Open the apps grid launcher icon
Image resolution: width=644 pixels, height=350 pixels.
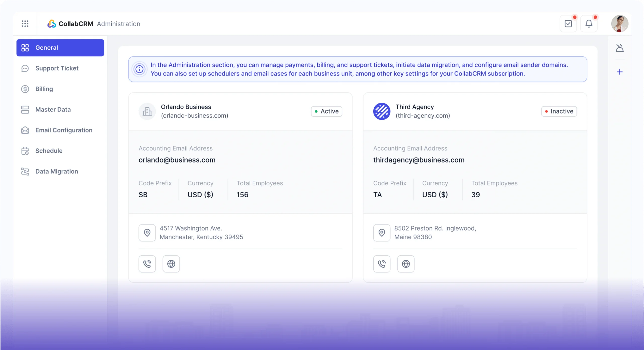[x=25, y=24]
